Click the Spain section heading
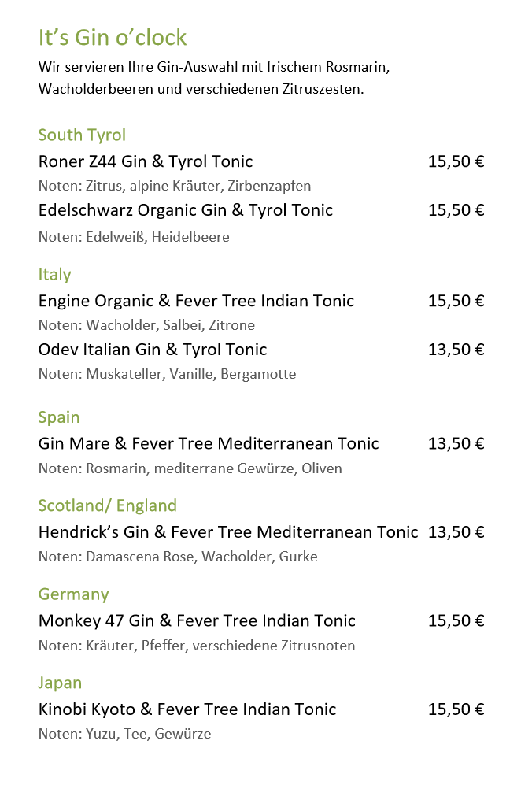The width and height of the screenshot is (532, 785). [59, 417]
